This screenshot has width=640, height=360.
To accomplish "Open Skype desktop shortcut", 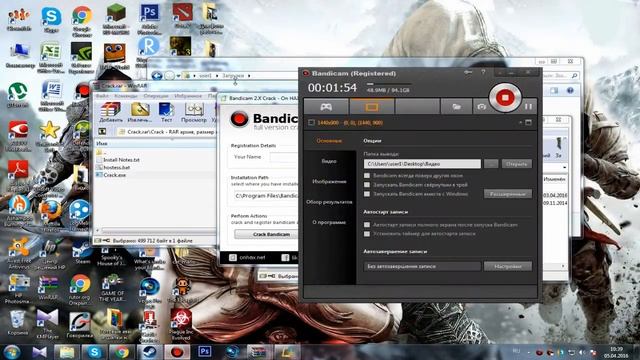I will (51, 20).
